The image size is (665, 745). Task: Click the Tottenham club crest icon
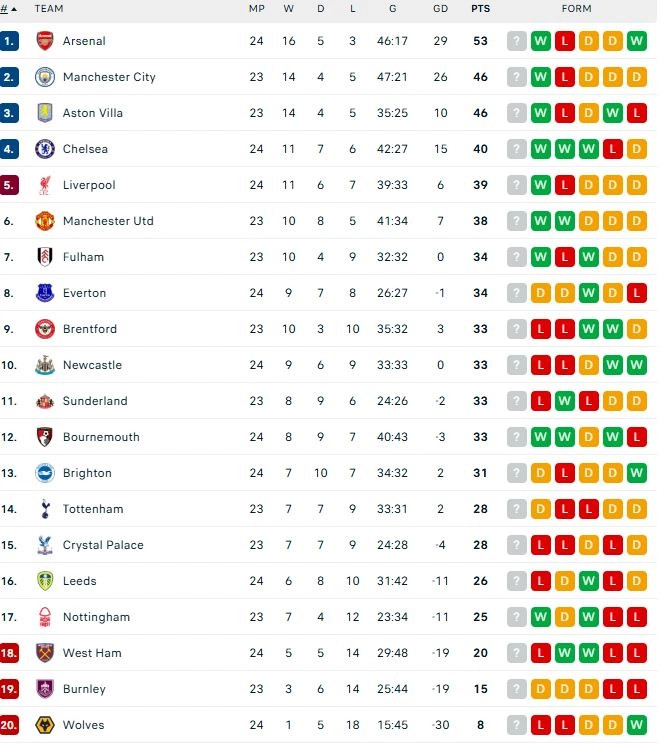coord(44,509)
